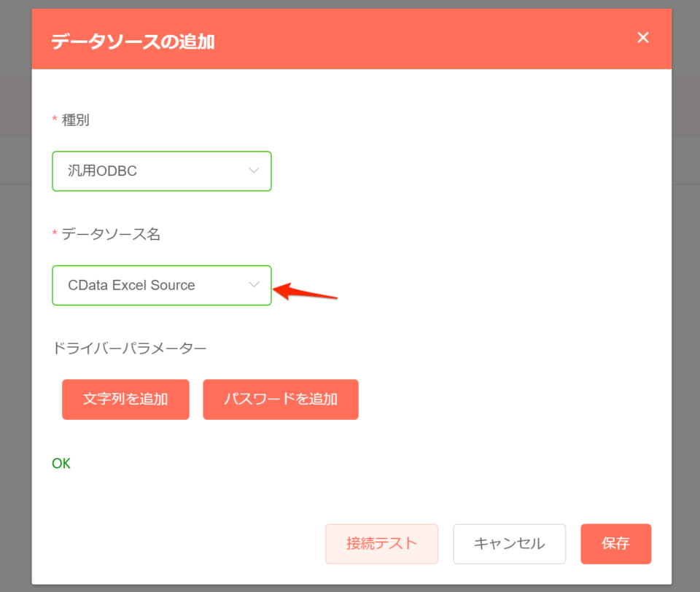Viewport: 700px width, 592px height.
Task: Click the ドライバーパラメーター section label
Action: coord(129,348)
